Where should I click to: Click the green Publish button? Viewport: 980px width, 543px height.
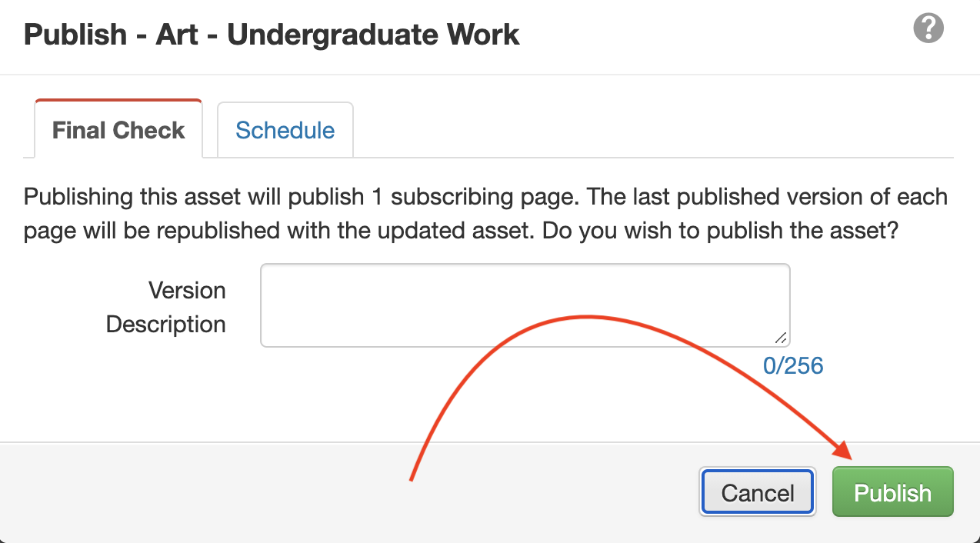click(x=892, y=492)
